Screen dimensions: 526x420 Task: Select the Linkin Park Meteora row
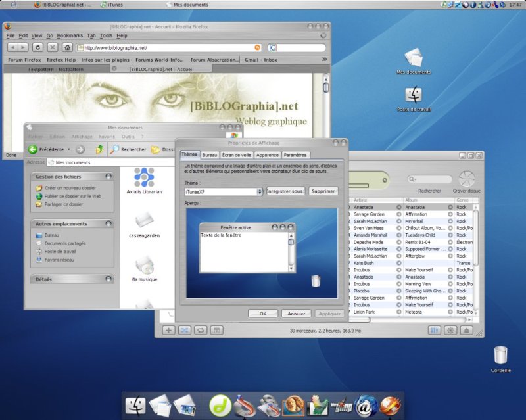point(412,312)
